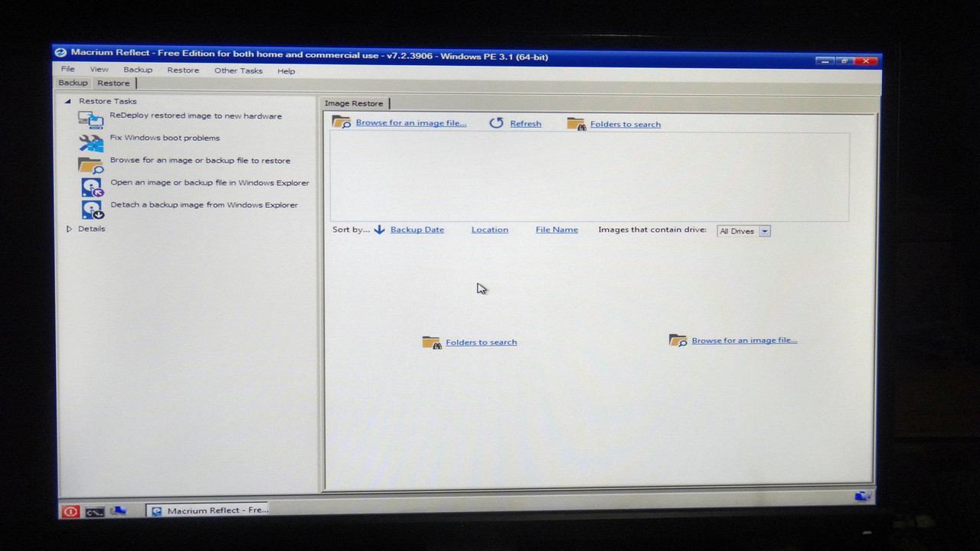The width and height of the screenshot is (980, 551).
Task: Toggle the sort direction arrow icon
Action: 379,230
